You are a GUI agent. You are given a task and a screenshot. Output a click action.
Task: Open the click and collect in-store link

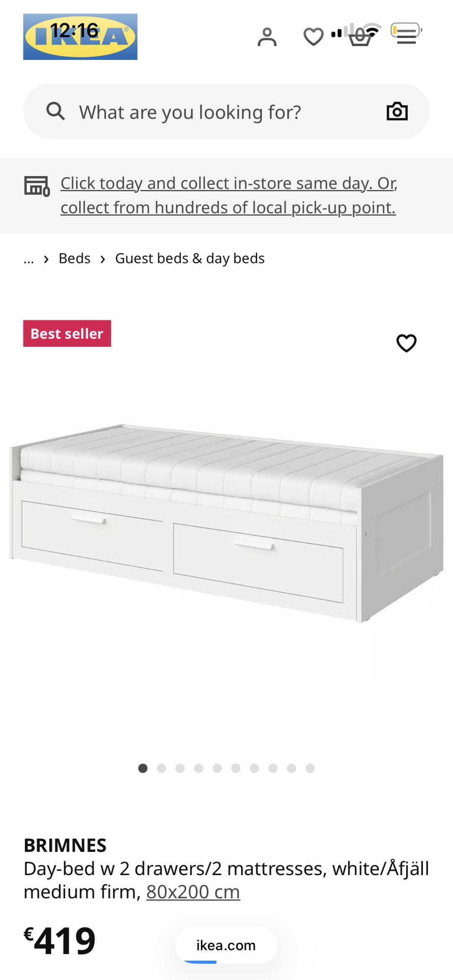coord(229,195)
